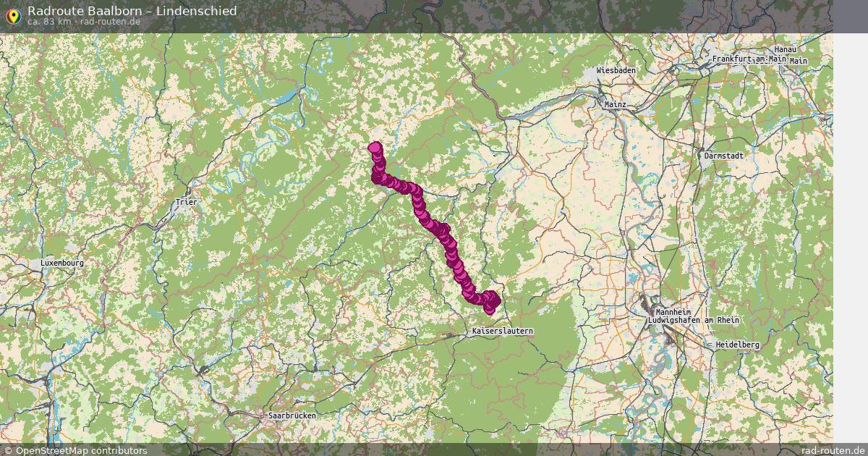Click the route title Radroute Baalborn – Lindenschied
The width and height of the screenshot is (868, 456).
click(132, 11)
